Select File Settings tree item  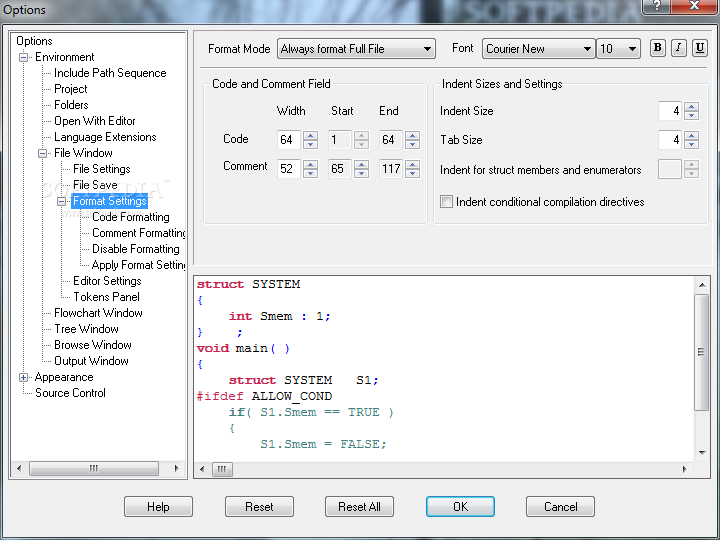(x=101, y=169)
